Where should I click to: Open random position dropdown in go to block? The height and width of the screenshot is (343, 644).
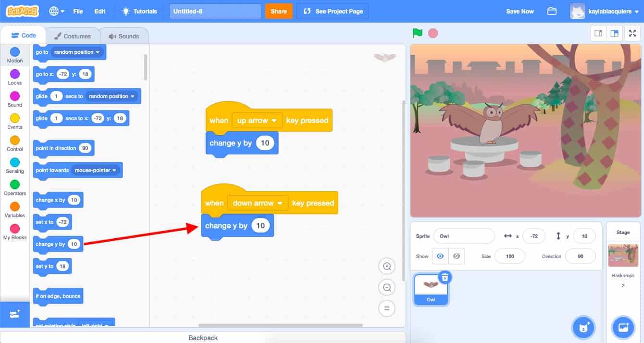[77, 52]
